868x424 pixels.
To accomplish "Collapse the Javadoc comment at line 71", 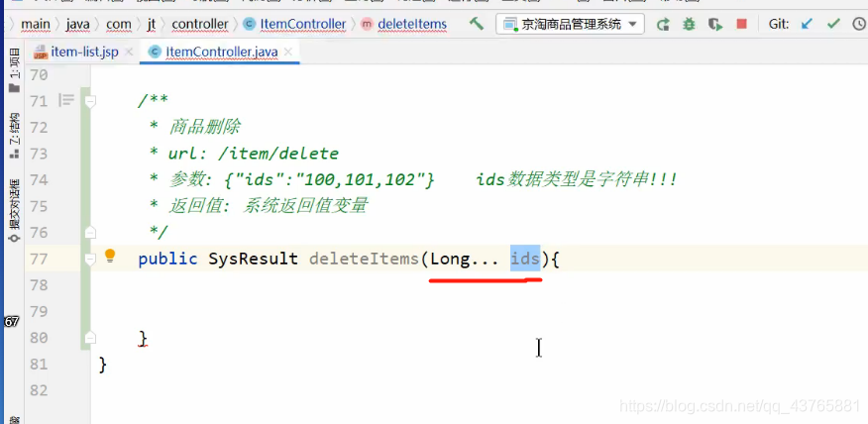I will pyautogui.click(x=90, y=101).
